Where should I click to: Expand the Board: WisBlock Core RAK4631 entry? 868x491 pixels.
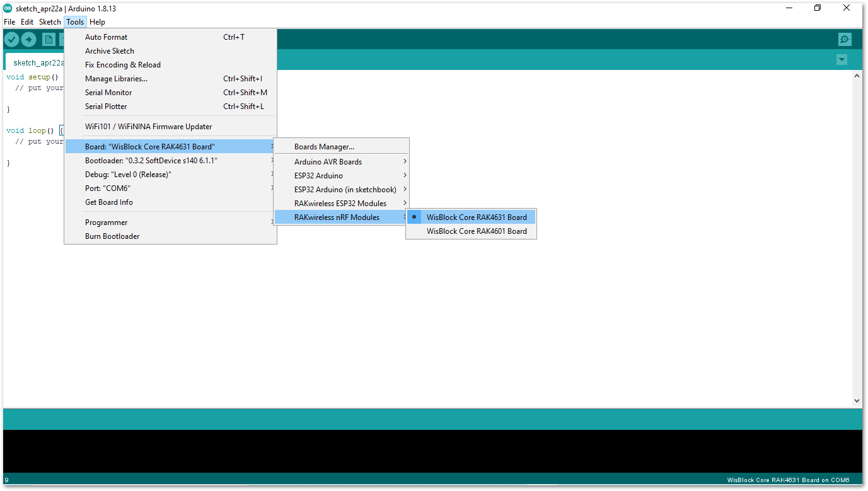170,147
